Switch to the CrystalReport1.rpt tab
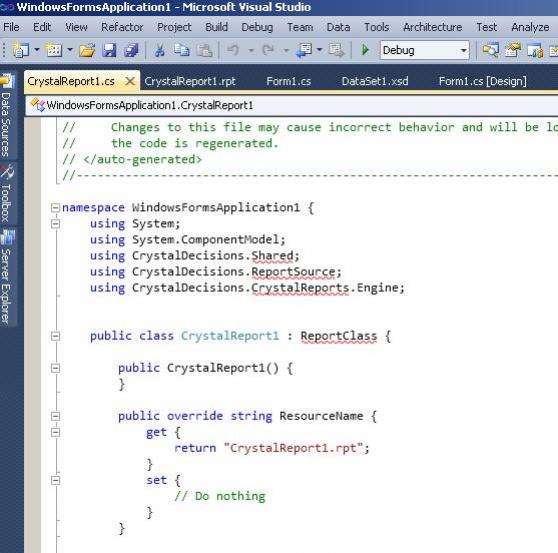 tap(190, 81)
